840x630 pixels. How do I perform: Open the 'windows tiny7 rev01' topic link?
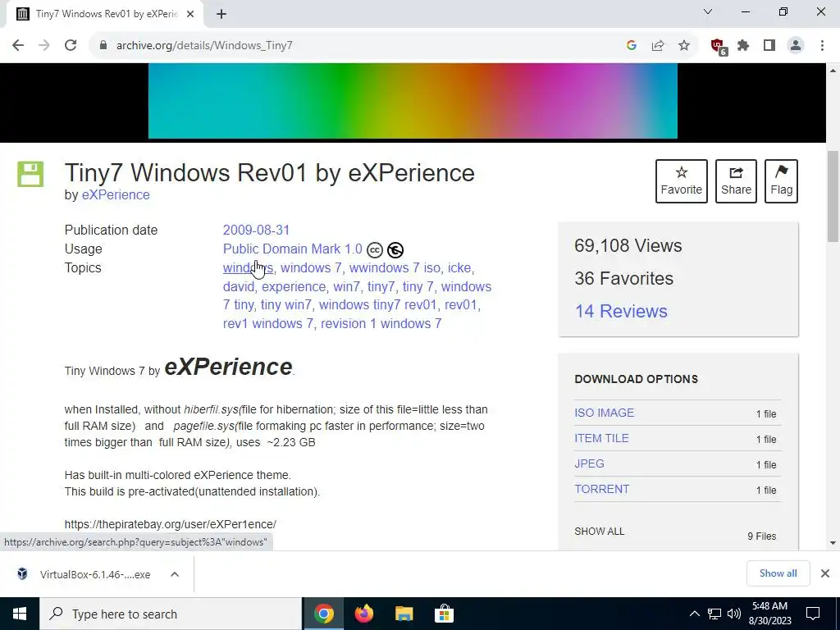click(x=377, y=305)
